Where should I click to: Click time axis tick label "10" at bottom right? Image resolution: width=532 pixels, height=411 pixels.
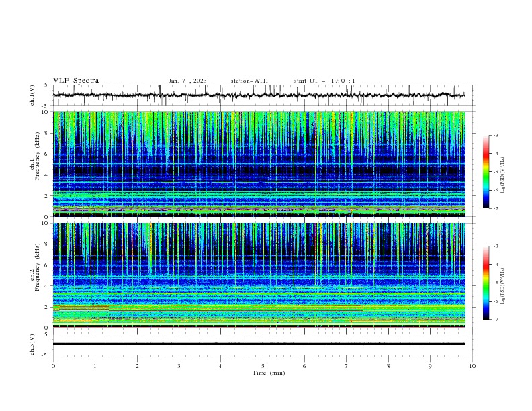472,366
